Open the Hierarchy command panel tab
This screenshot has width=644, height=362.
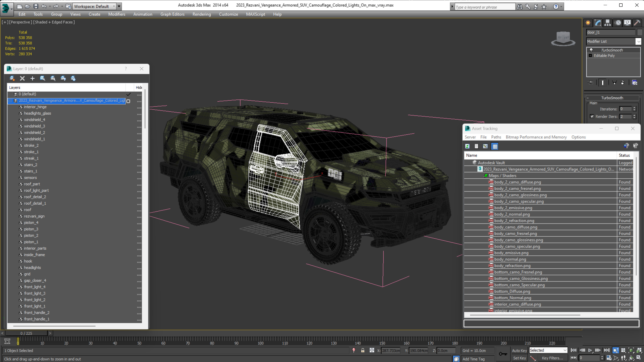(x=607, y=23)
